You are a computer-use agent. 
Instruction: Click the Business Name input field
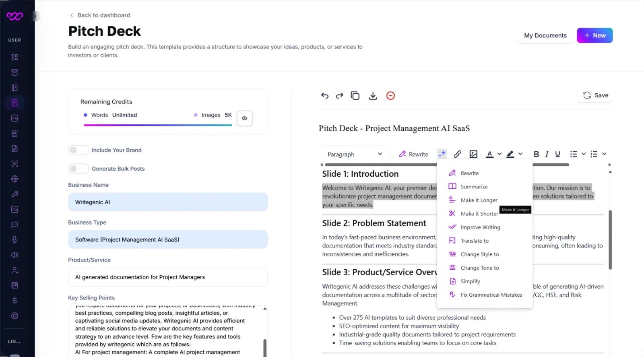click(x=168, y=202)
